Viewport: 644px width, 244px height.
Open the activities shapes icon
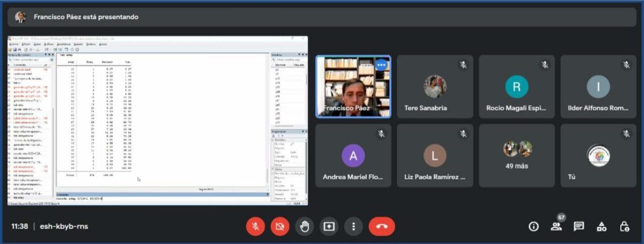(602, 226)
